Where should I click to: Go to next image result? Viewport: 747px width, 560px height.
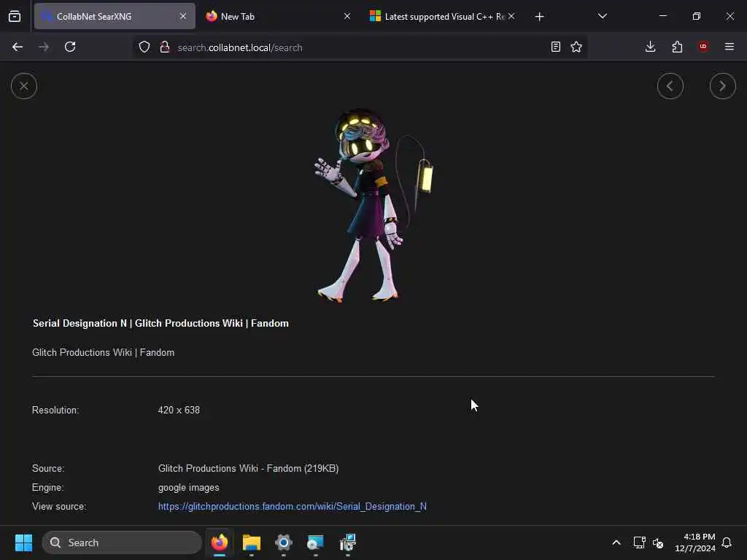tap(723, 86)
